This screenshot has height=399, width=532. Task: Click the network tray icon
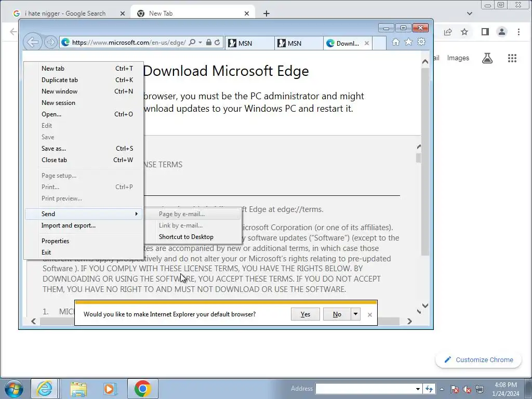click(480, 389)
